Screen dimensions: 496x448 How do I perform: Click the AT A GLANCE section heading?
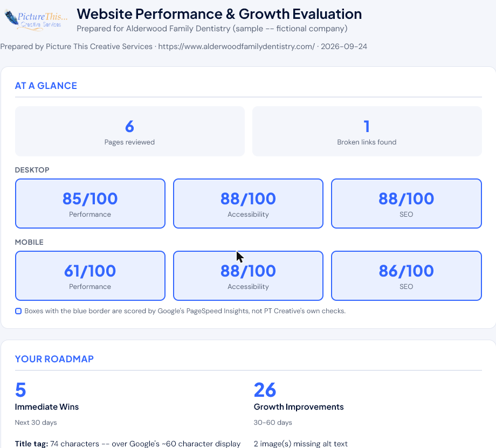[x=46, y=86]
